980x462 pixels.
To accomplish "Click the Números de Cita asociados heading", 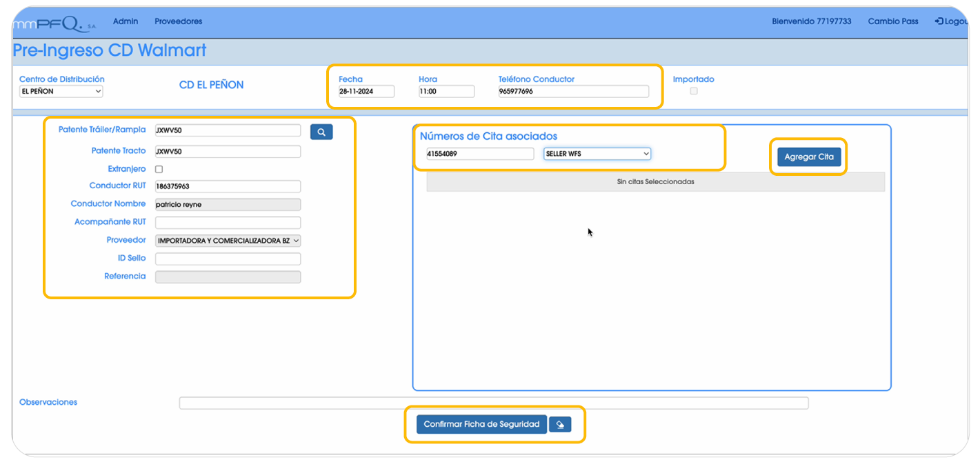I will 488,137.
